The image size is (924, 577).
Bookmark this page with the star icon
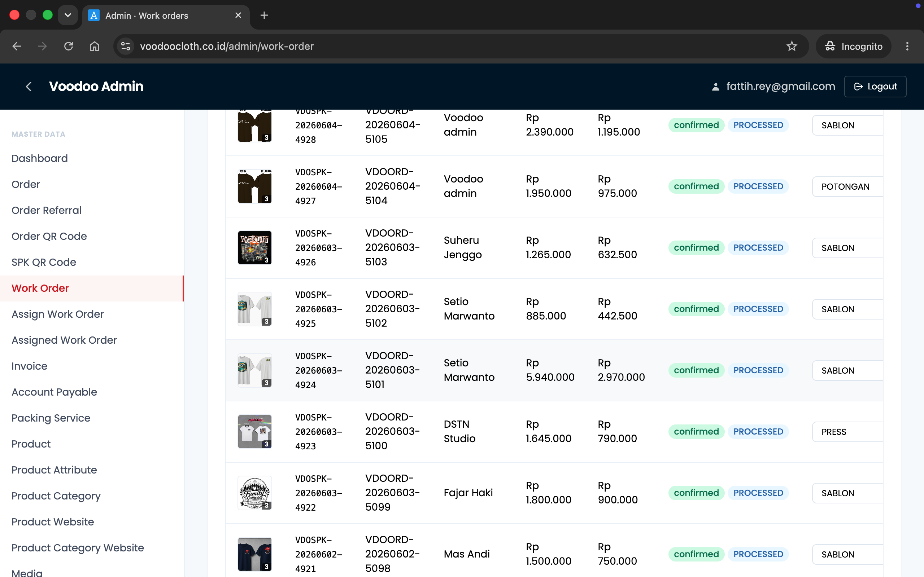coord(792,46)
